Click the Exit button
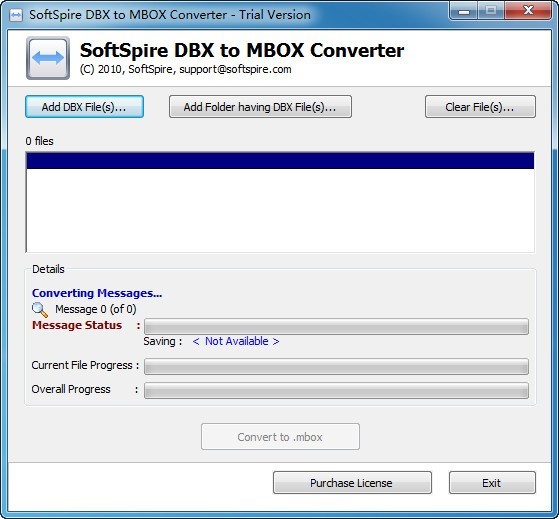This screenshot has width=559, height=519. pyautogui.click(x=492, y=483)
